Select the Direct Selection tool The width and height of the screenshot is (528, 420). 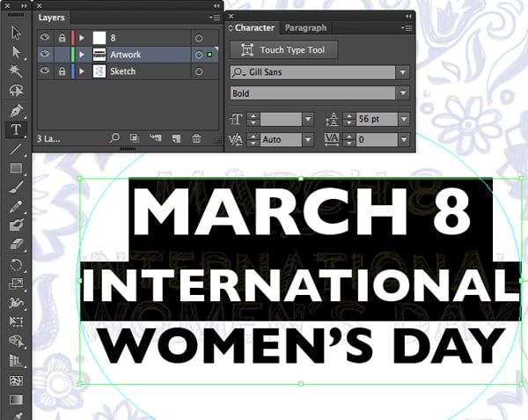16,52
